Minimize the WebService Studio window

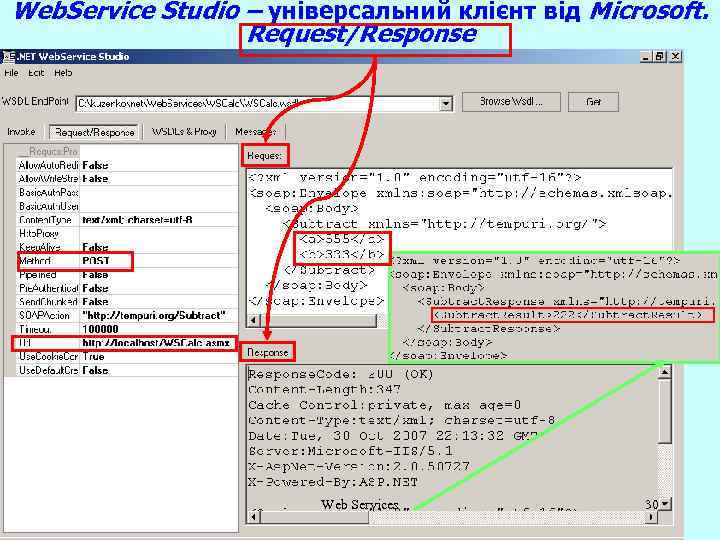[x=646, y=57]
